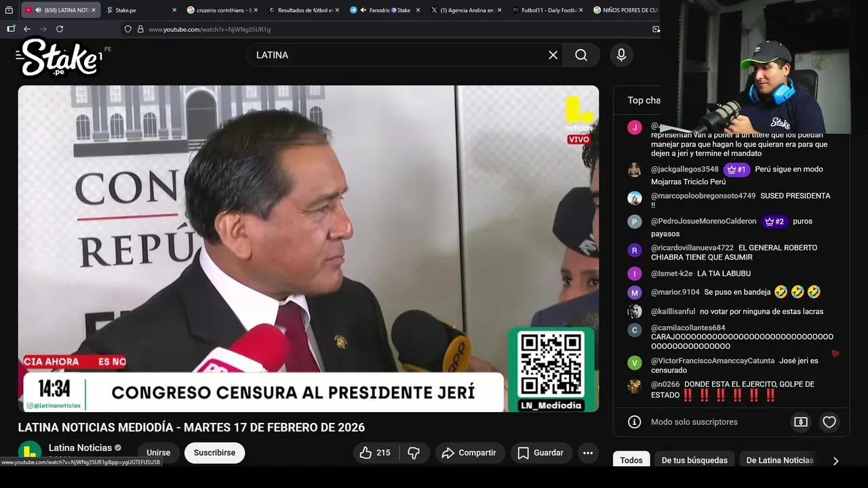
Task: Send a heart reaction in chat
Action: pos(829,422)
